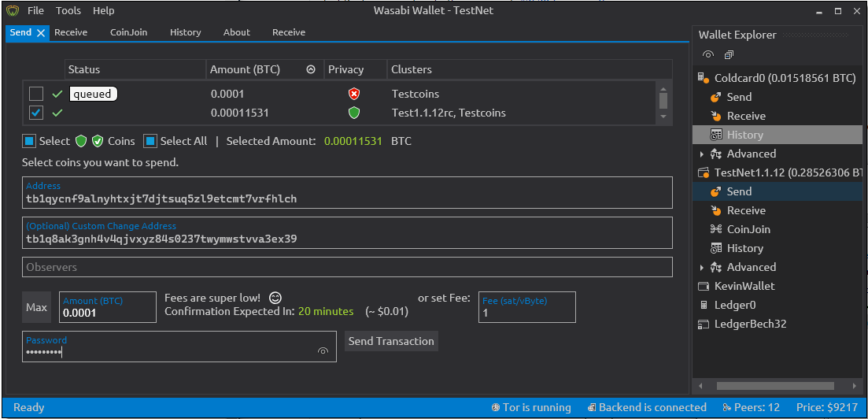The height and width of the screenshot is (419, 868).
Task: Click the Max amount button
Action: click(x=36, y=307)
